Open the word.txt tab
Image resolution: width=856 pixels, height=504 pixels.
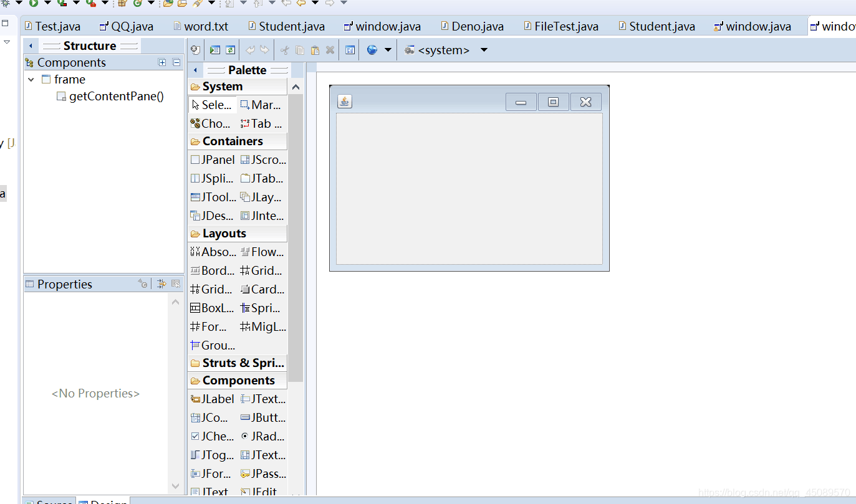point(201,26)
